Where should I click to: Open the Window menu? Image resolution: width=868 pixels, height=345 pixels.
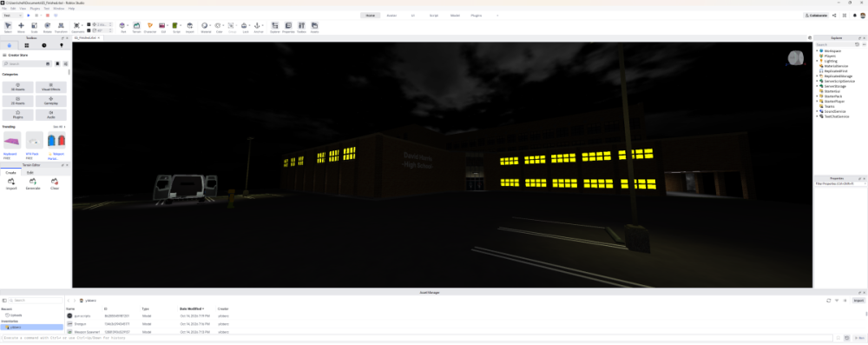(x=59, y=9)
